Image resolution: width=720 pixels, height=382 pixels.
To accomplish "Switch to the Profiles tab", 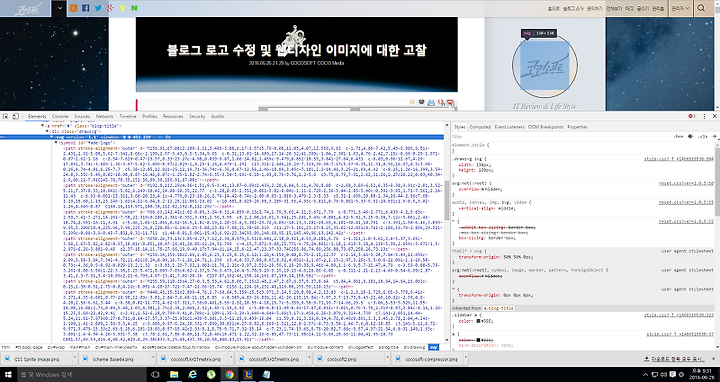I will [x=149, y=116].
